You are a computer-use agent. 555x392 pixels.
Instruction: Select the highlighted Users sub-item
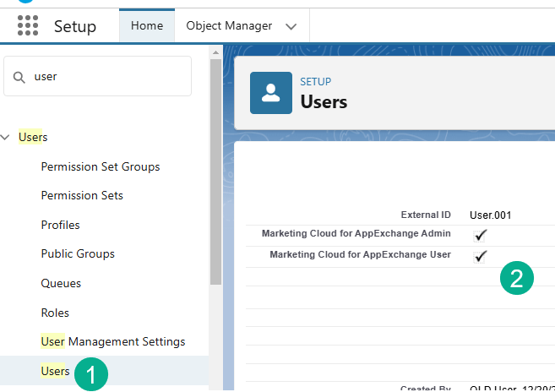pos(55,371)
